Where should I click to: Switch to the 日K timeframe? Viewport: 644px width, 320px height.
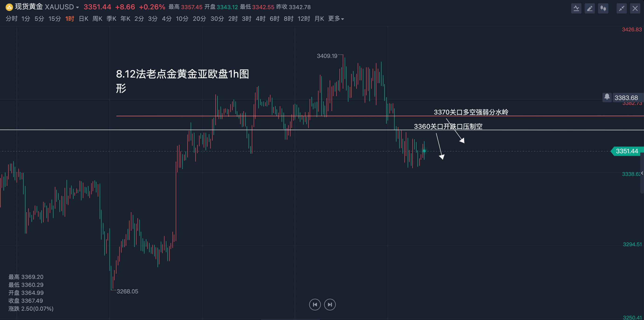tap(84, 19)
